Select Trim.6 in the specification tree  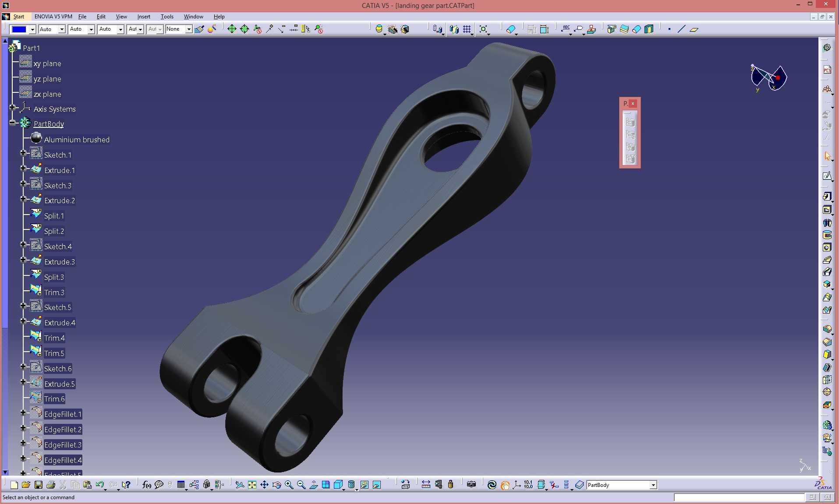coord(54,399)
